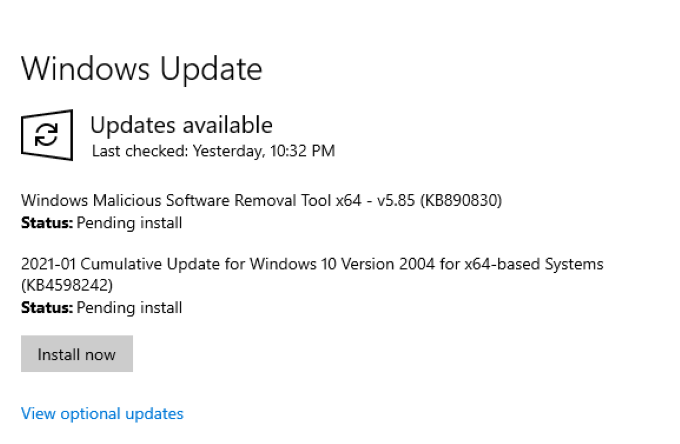Image resolution: width=680 pixels, height=444 pixels.
Task: Click the 10:32 PM time text
Action: click(x=302, y=151)
